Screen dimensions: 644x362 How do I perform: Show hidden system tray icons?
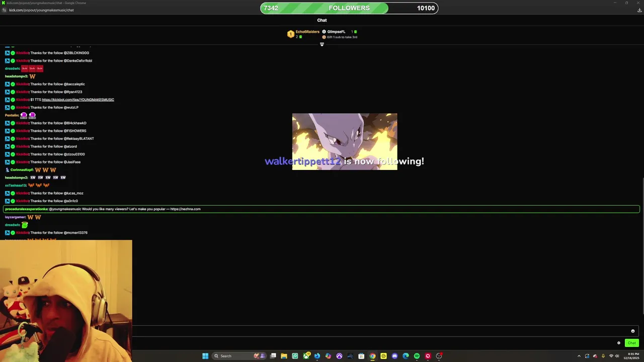point(579,356)
